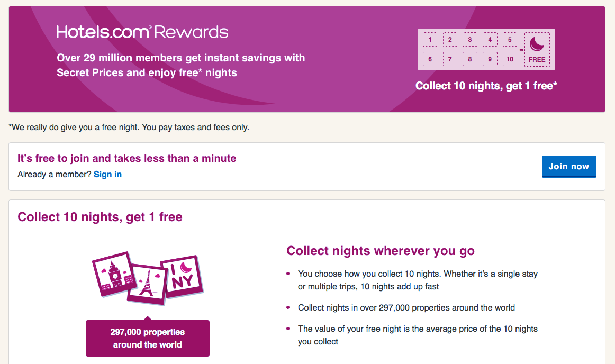Click the Collect 10 nights get 1 free heading
This screenshot has height=364, width=615.
tap(100, 217)
